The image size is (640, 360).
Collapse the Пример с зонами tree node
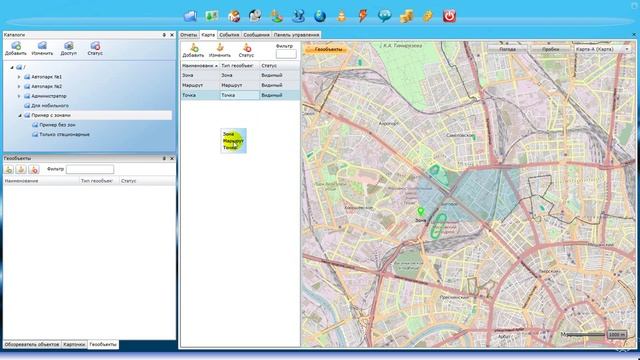tap(19, 116)
